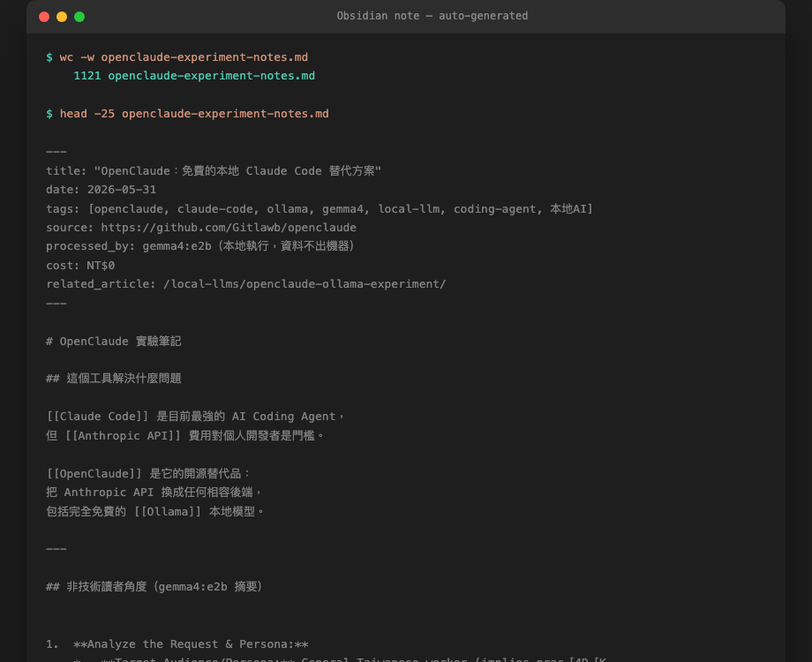The image size is (812, 662).
Task: Click the line 'processed_by: gemma4:e2b'
Action: coord(200,246)
